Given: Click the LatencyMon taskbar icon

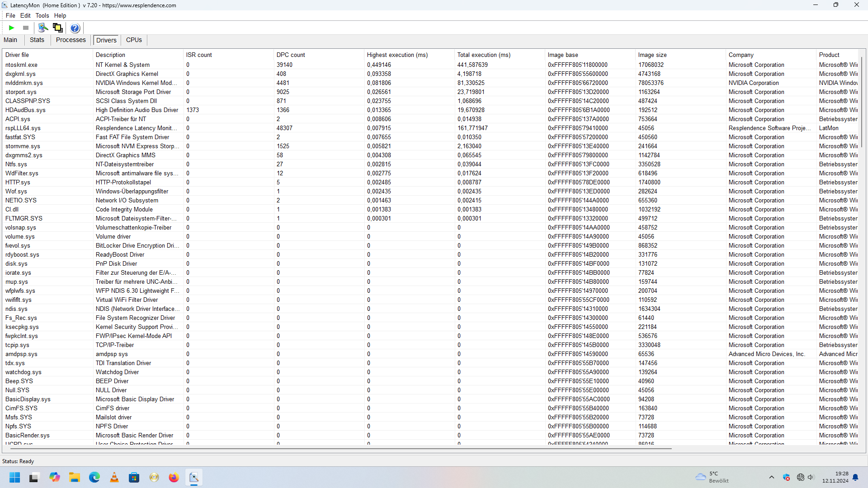Looking at the screenshot, I should point(194,478).
